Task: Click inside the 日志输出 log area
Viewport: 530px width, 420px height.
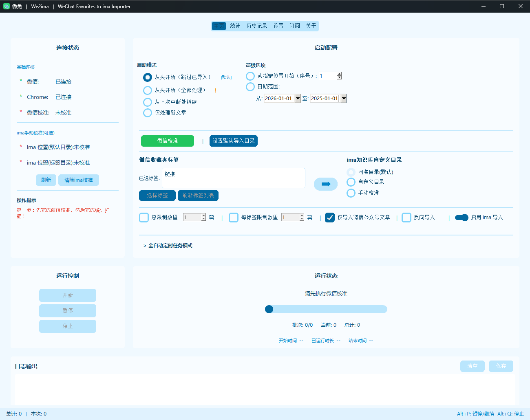Action: 265,390
